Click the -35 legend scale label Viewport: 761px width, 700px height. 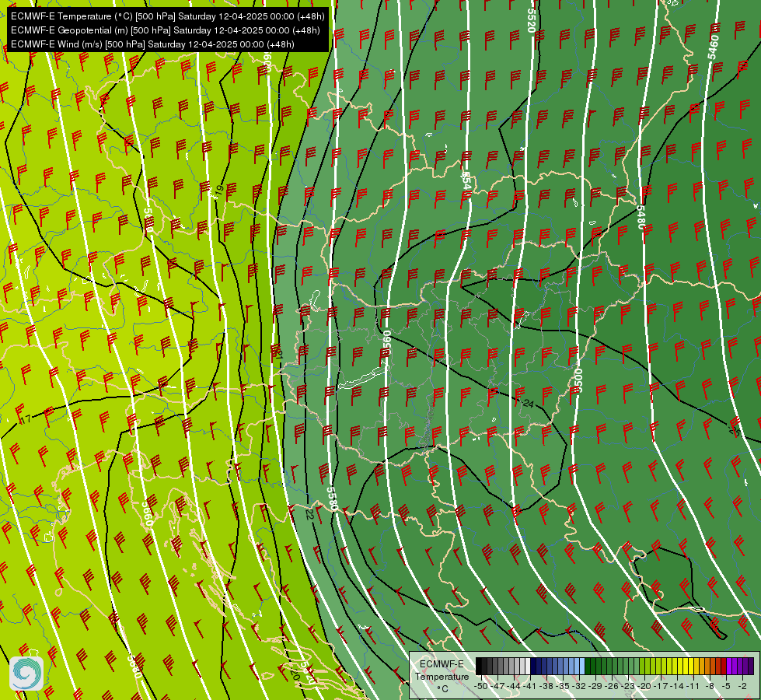(563, 686)
